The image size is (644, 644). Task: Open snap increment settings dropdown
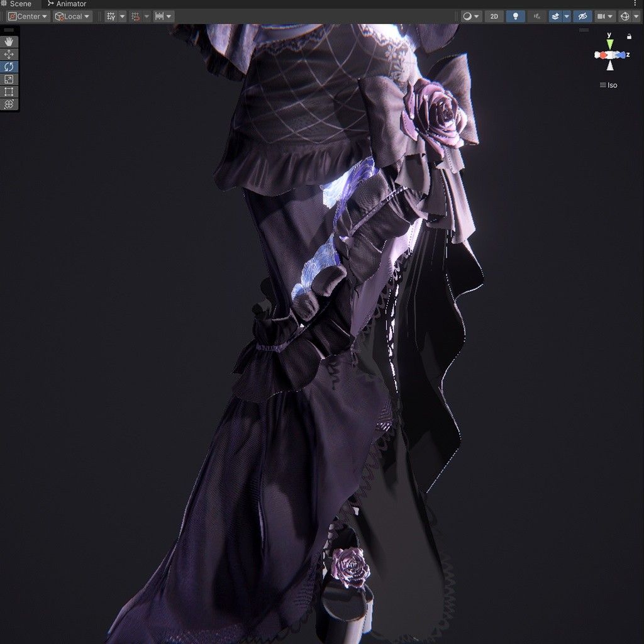[164, 16]
